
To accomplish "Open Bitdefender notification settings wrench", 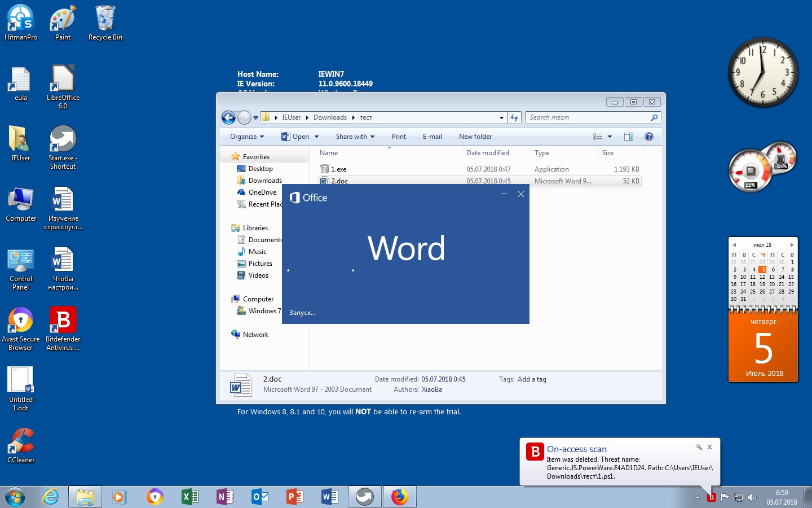I will click(699, 447).
